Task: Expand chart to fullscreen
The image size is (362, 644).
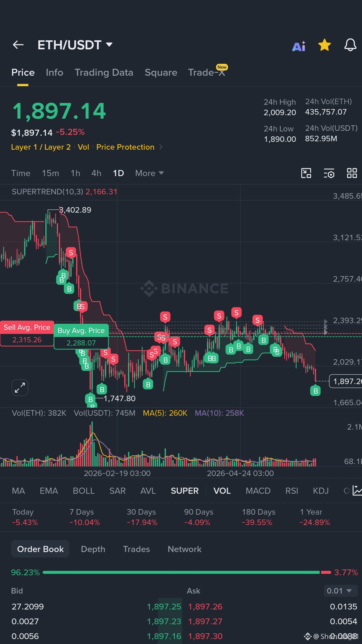Action: tap(20, 388)
